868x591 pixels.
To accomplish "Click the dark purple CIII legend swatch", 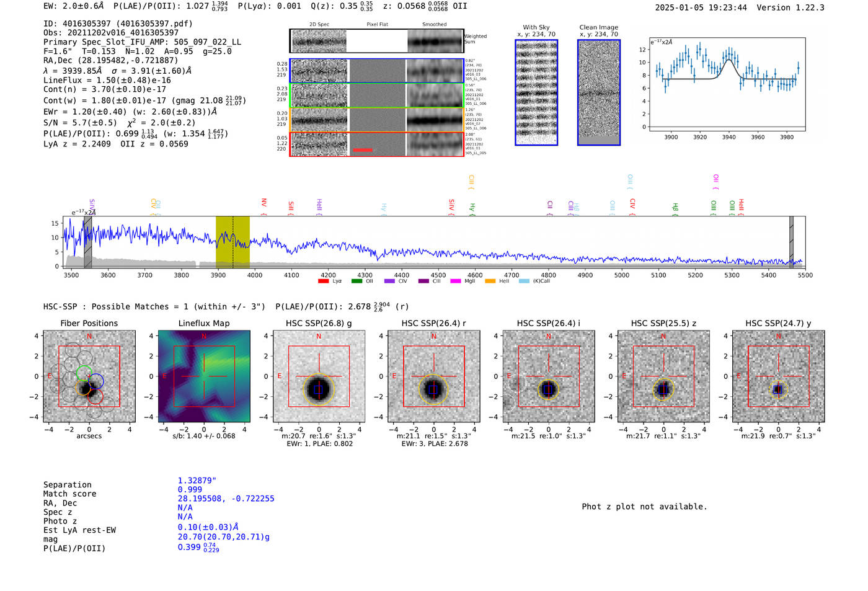I will [423, 282].
